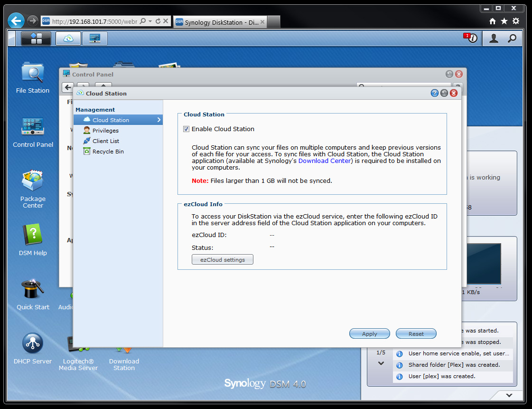Image resolution: width=532 pixels, height=409 pixels.
Task: Open DHCP Server desktop icon
Action: (x=33, y=348)
